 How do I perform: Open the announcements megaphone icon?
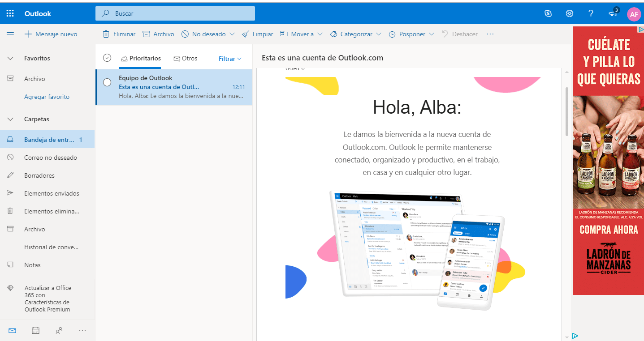coord(613,13)
